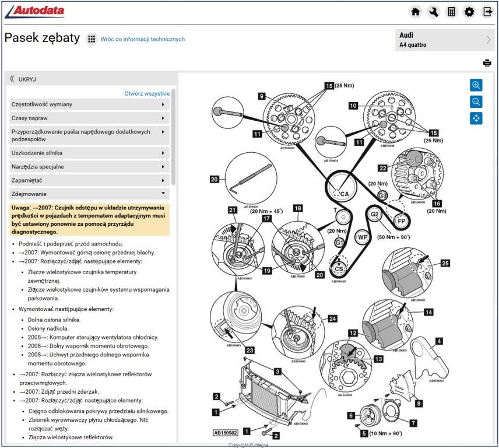Click the Pasek zębaty page title
Screen dimensions: 499x448
click(42, 38)
